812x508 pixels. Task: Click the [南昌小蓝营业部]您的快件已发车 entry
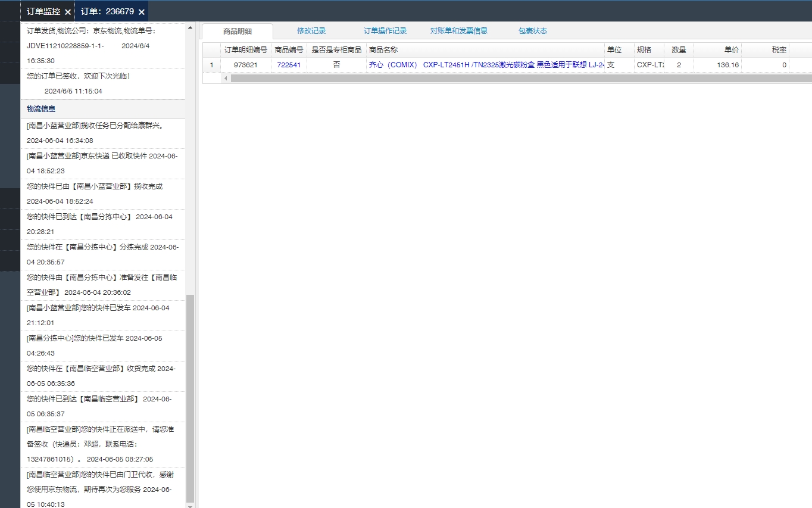pyautogui.click(x=103, y=315)
